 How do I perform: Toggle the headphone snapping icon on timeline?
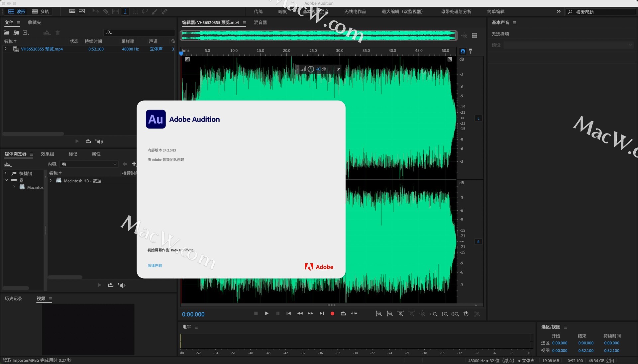click(463, 51)
